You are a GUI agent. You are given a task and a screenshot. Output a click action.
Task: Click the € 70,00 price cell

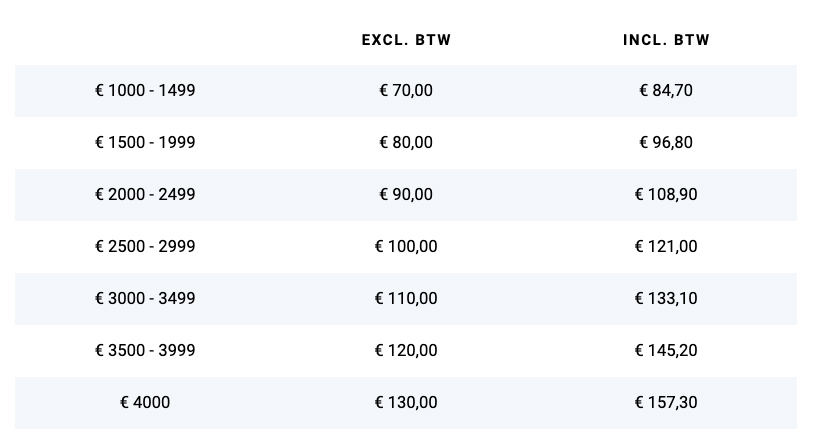(406, 91)
